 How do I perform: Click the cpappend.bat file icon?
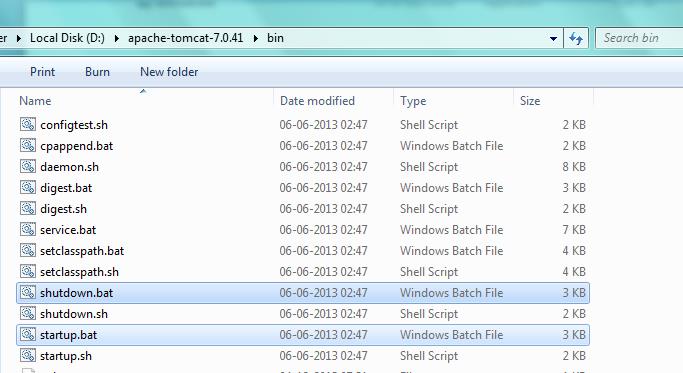coord(27,146)
